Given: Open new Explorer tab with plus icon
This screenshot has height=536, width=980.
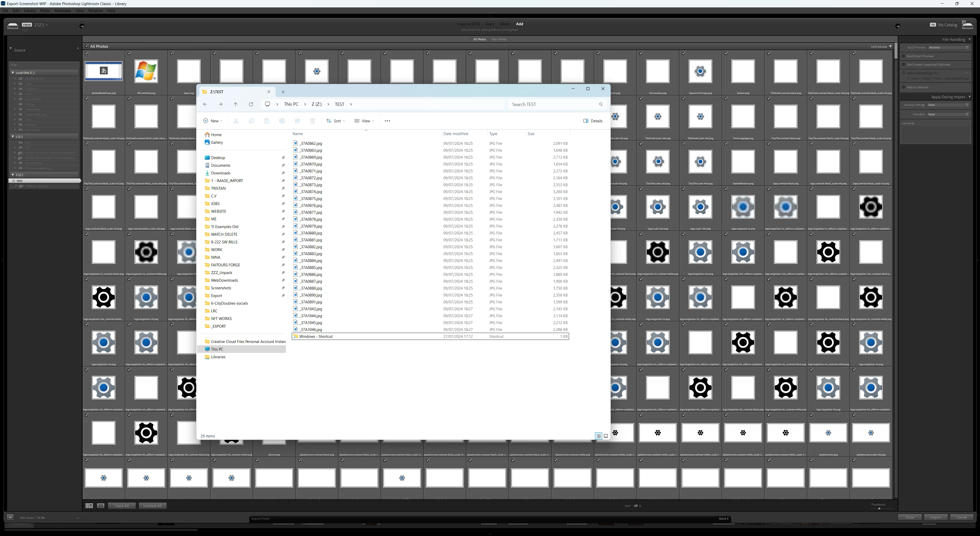Looking at the screenshot, I should pos(283,92).
